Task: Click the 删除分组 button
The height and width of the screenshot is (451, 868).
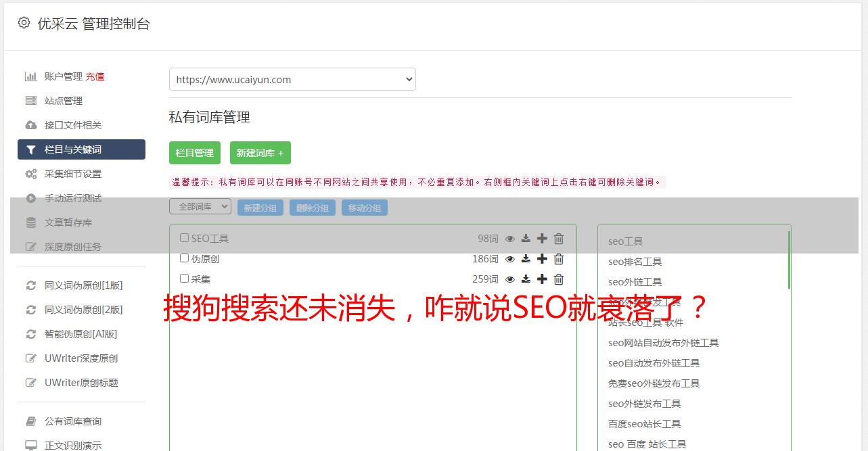Action: (x=313, y=208)
